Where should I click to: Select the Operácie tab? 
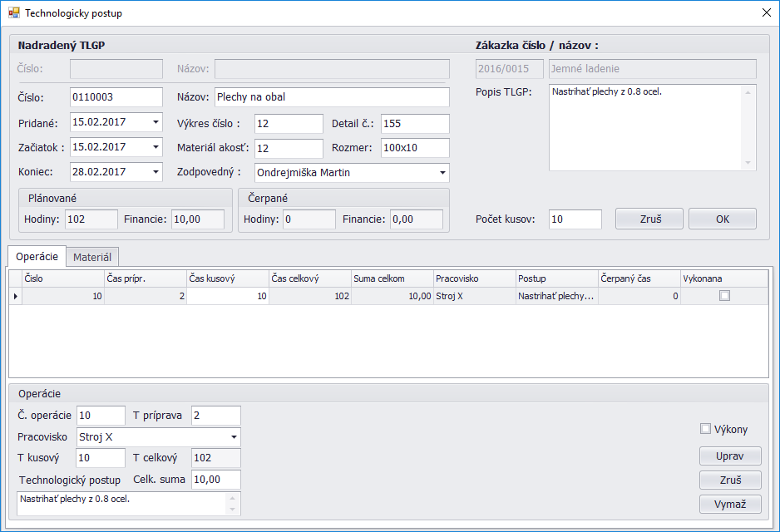click(37, 257)
